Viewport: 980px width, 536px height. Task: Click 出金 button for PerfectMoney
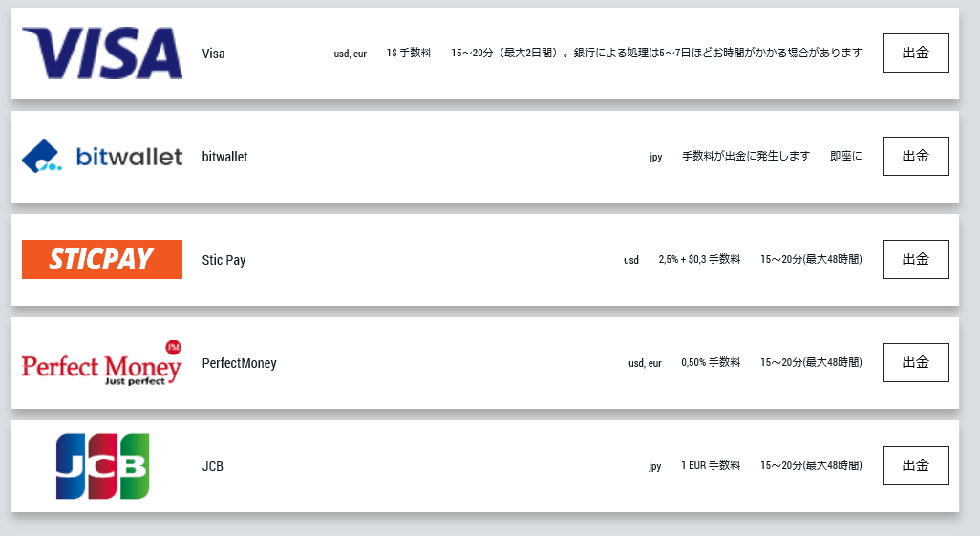tap(916, 363)
